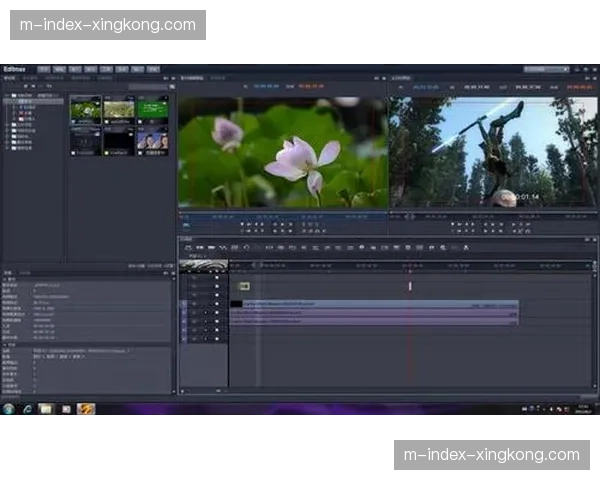Click the first timeline toolbar icon
The width and height of the screenshot is (600, 480).
(187, 247)
